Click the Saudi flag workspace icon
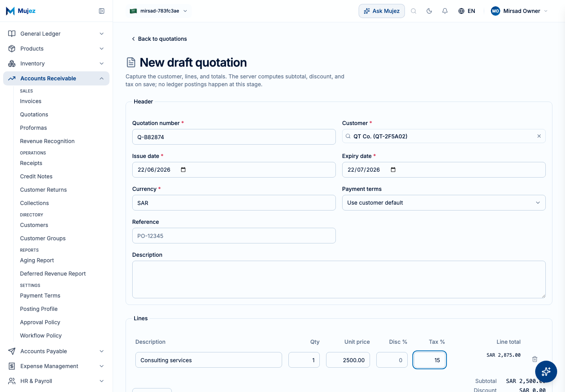565x392 pixels. [133, 11]
